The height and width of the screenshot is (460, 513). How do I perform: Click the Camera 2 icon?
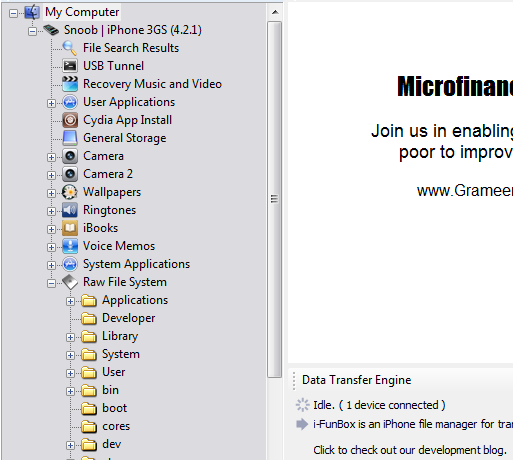pos(70,174)
